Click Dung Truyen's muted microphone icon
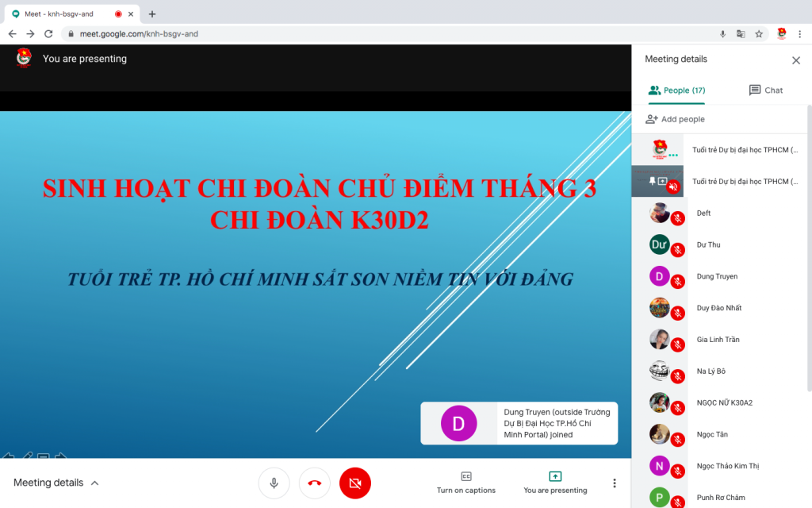812x508 pixels. [x=678, y=282]
